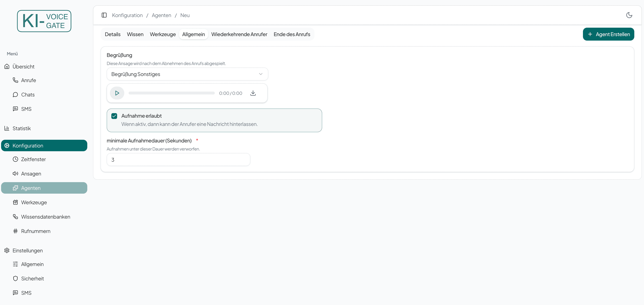Download the greeting audio file
This screenshot has height=305, width=644.
(253, 93)
